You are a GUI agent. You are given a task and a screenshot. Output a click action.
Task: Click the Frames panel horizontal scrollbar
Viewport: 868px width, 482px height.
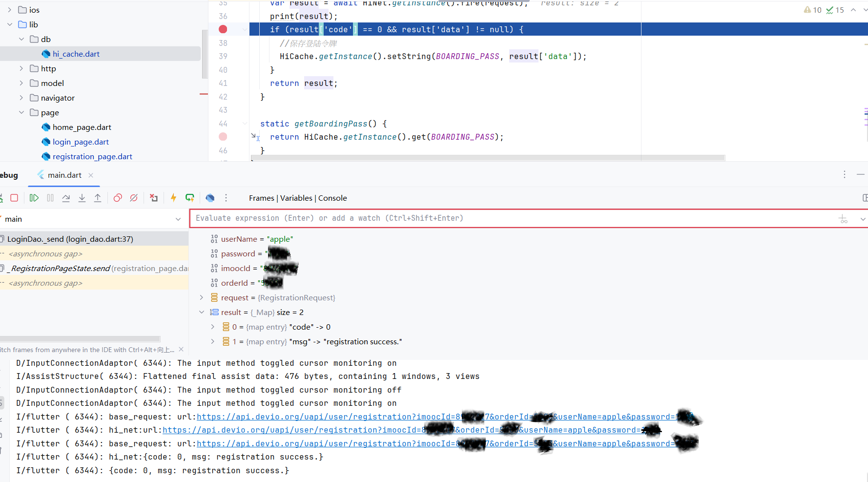(x=81, y=338)
